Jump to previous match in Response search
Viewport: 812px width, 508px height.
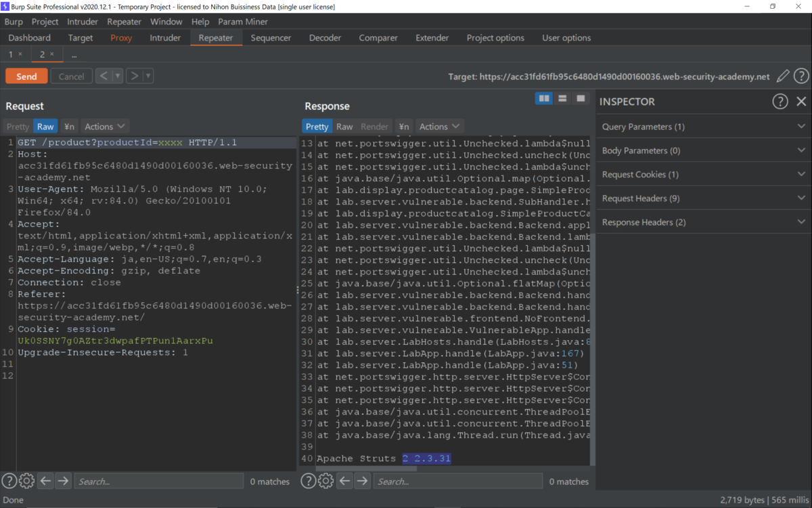(x=344, y=481)
